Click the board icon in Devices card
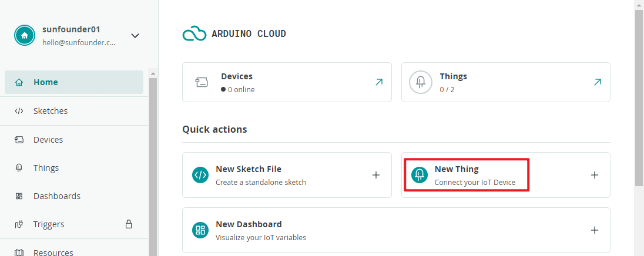This screenshot has height=256, width=644. pos(202,82)
